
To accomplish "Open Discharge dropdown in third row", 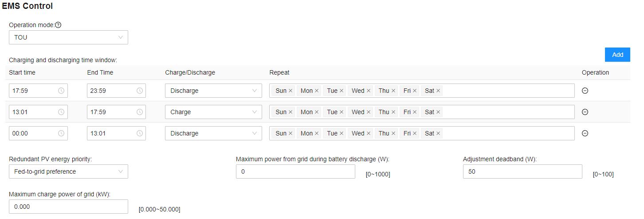I will [213, 133].
